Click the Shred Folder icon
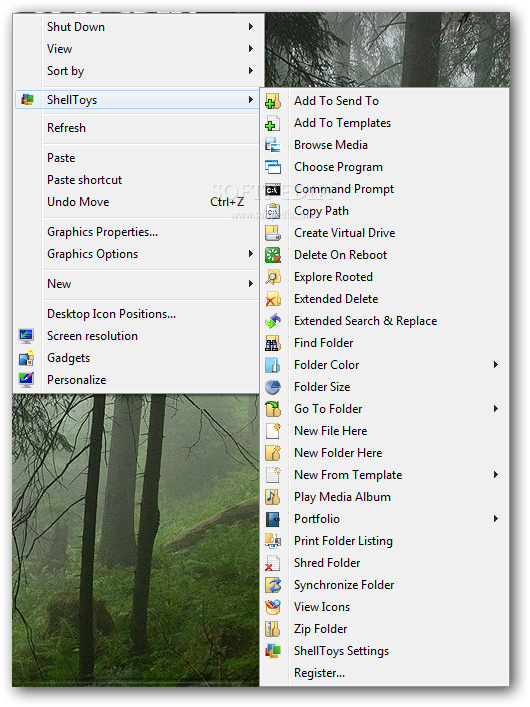 (273, 563)
